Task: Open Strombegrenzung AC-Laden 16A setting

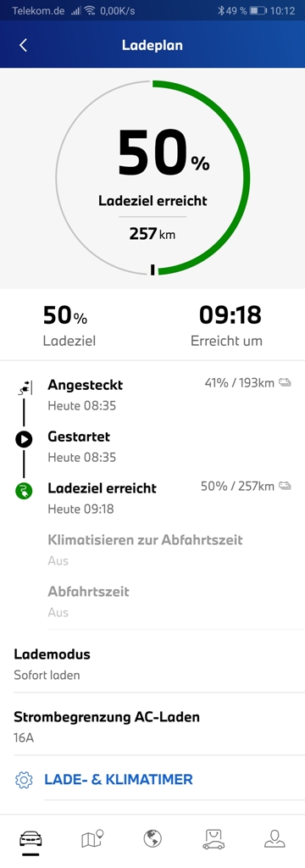Action: click(152, 726)
